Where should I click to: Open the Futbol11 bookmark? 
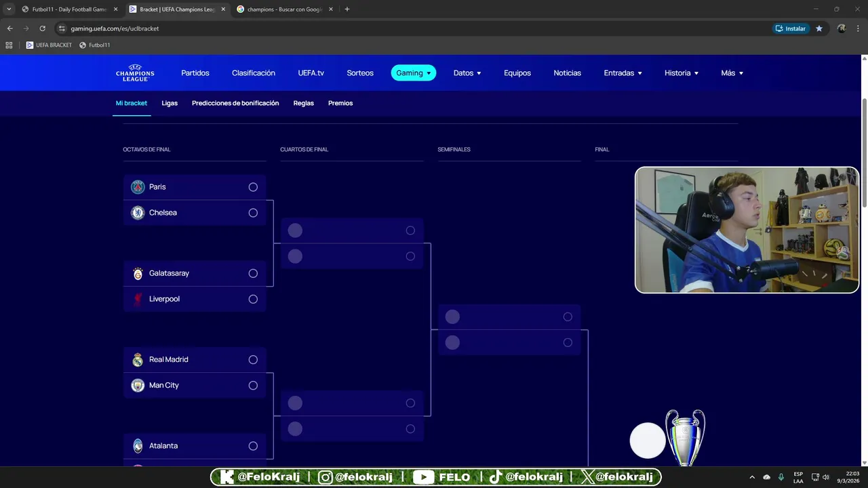pyautogui.click(x=95, y=45)
